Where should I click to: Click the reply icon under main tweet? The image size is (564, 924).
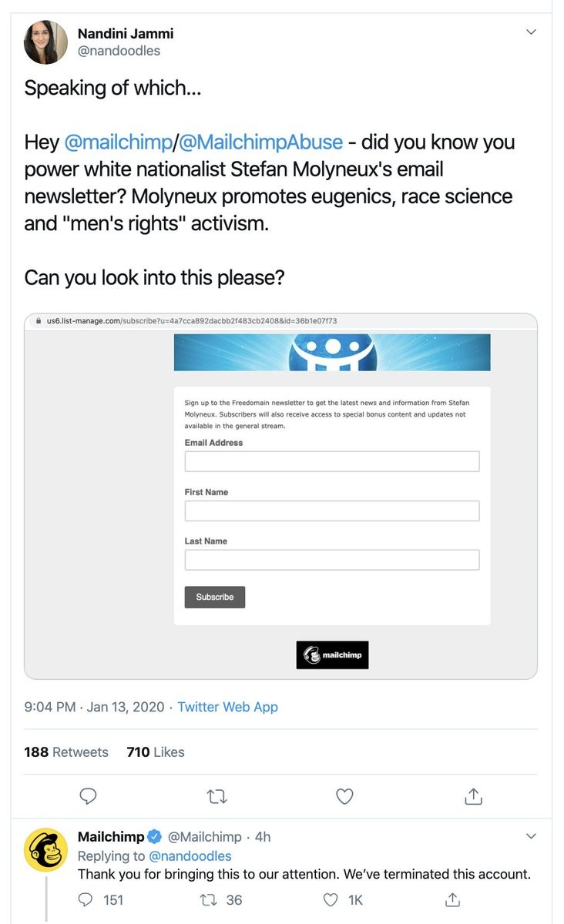click(x=89, y=796)
